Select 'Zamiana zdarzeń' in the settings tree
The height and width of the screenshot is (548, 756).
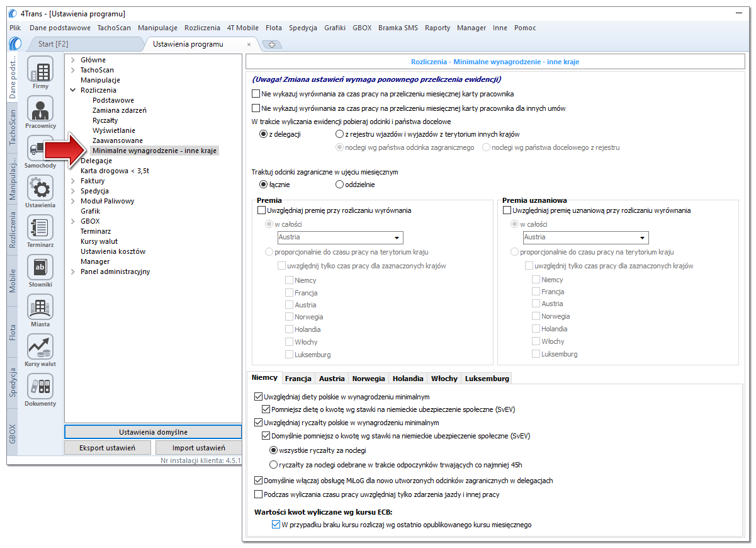(120, 110)
